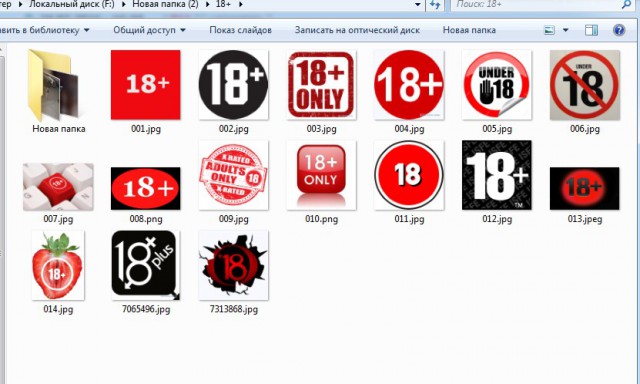Open the Help question mark icon
640x384 pixels.
click(x=619, y=30)
